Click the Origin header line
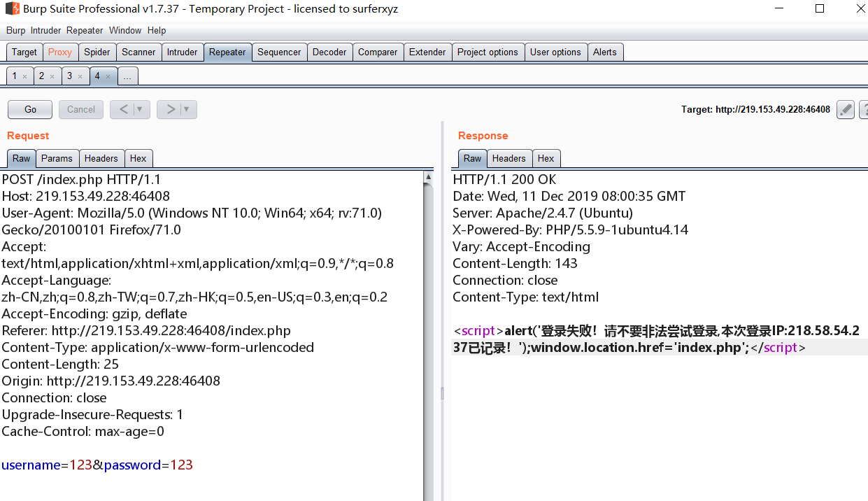The width and height of the screenshot is (868, 501). tap(111, 381)
